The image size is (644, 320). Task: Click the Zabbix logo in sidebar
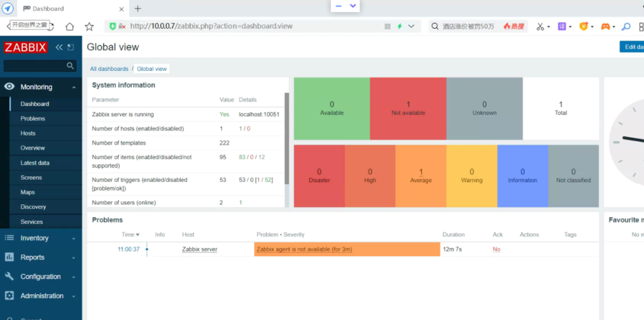coord(26,47)
